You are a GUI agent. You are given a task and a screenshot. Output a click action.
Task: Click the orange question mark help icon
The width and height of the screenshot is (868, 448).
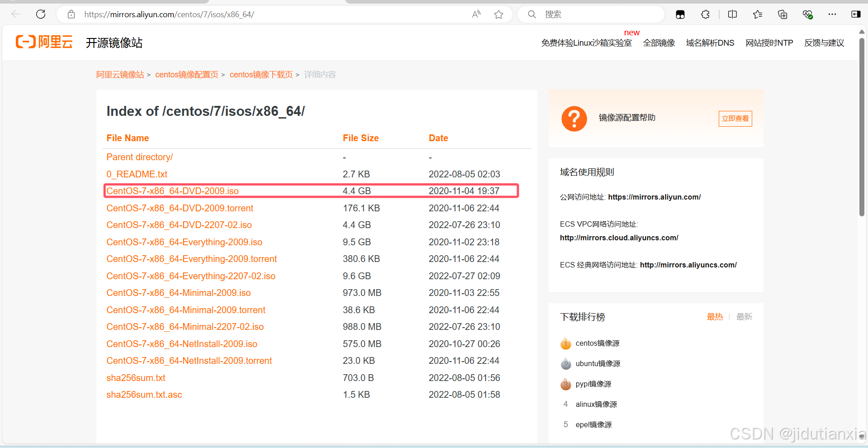pyautogui.click(x=574, y=119)
